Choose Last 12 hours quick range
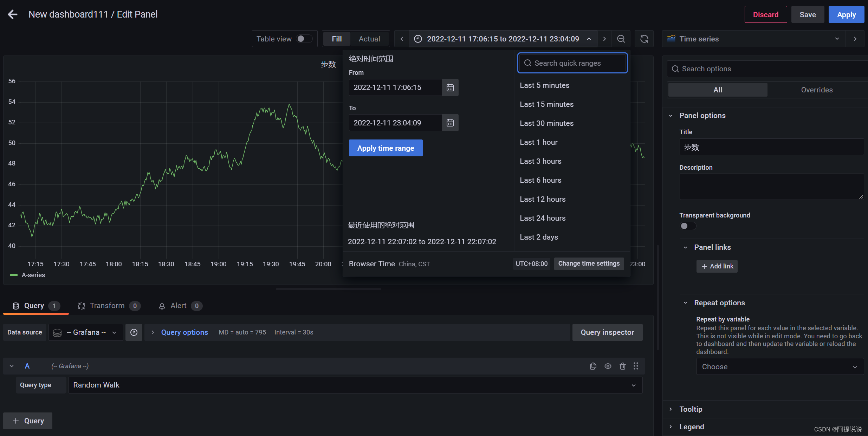868x436 pixels. [543, 199]
